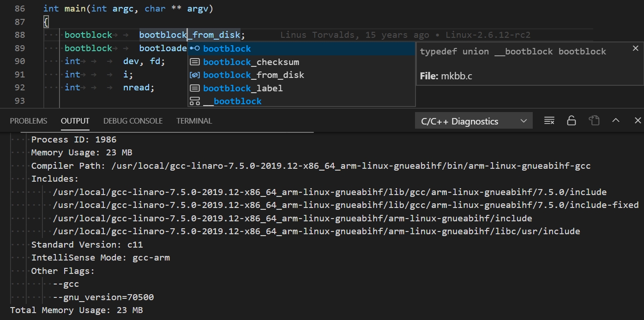Click line number 88 in gutter
Screen dimensions: 644x320
pyautogui.click(x=20, y=35)
